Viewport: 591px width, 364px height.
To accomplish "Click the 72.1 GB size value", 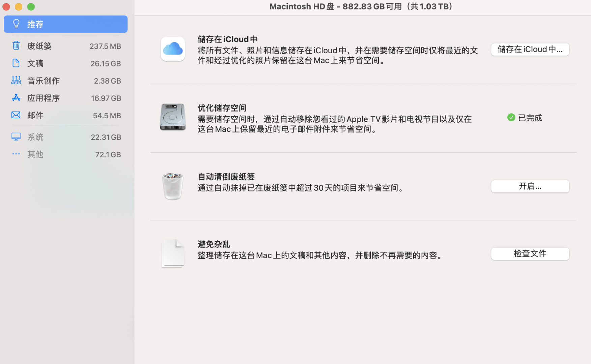I will tap(108, 155).
